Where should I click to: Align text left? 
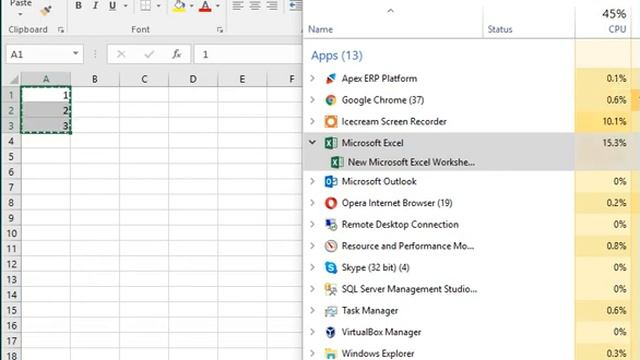point(238,6)
